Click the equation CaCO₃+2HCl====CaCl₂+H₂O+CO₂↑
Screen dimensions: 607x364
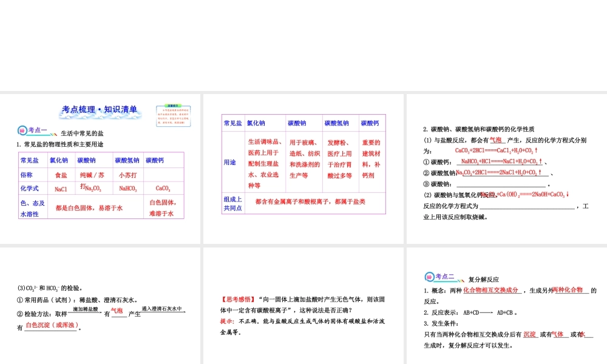click(497, 150)
